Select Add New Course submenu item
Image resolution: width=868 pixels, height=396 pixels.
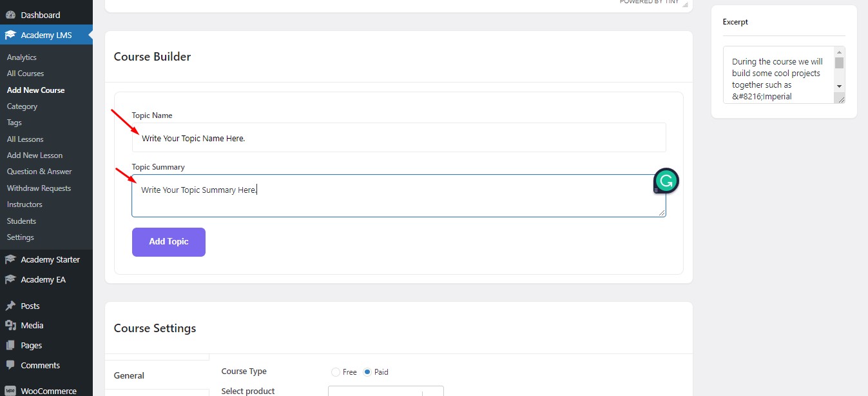click(35, 90)
